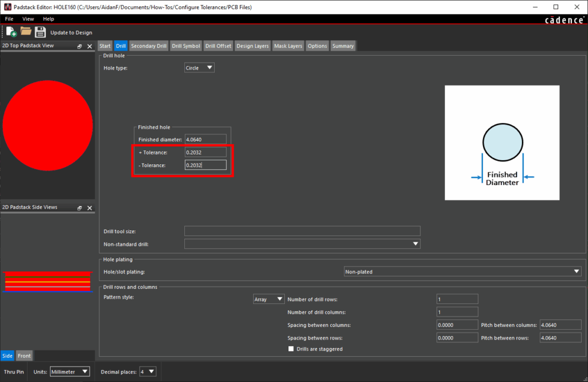Open the Units dropdown
588x382 pixels.
click(x=69, y=372)
